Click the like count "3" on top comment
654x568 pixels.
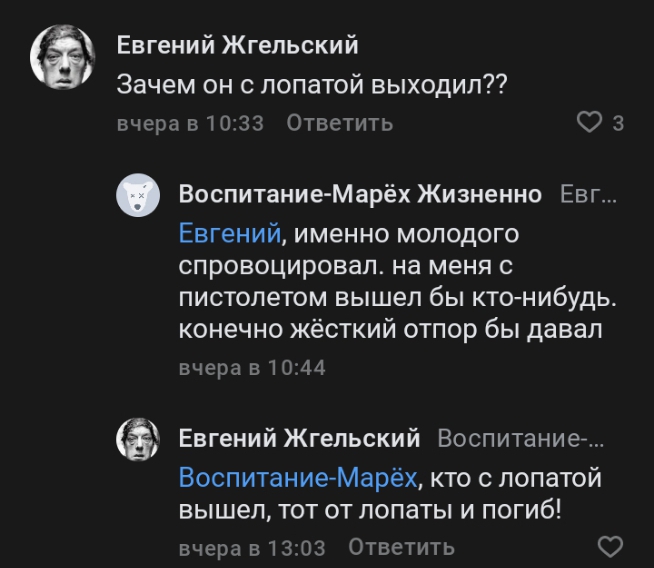pyautogui.click(x=618, y=123)
